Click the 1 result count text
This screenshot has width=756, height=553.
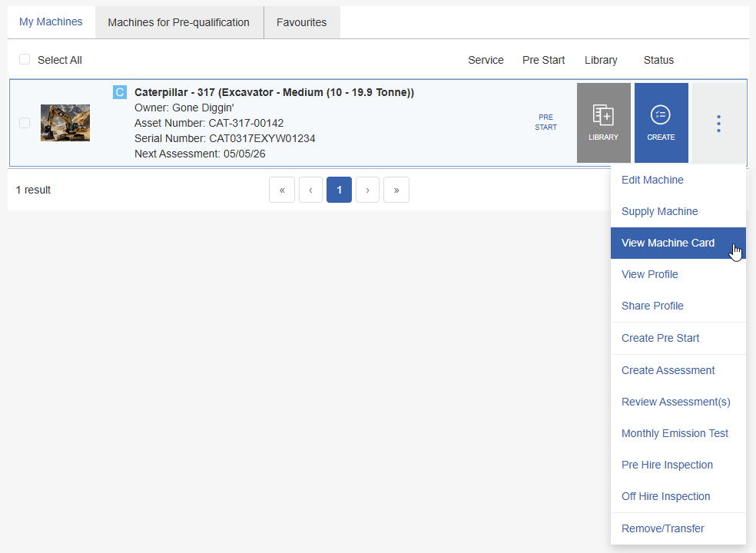[x=33, y=190]
